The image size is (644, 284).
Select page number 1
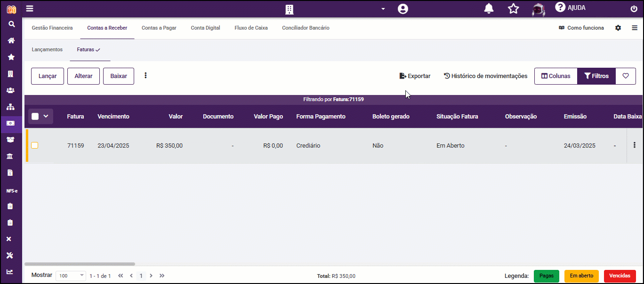pyautogui.click(x=141, y=276)
